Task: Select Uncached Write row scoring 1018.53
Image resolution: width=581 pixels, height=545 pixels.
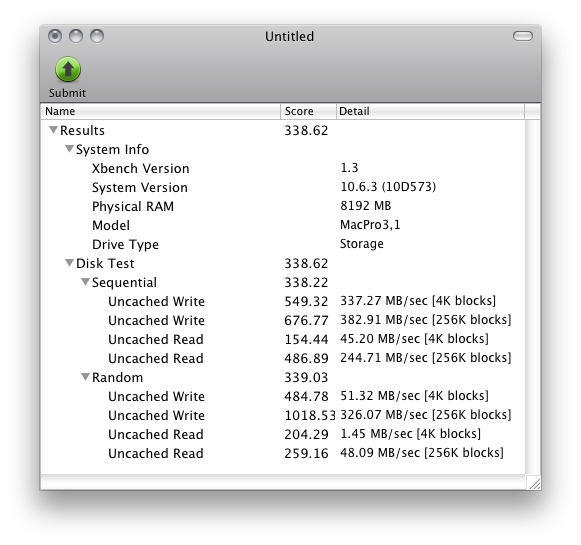Action: coord(283,415)
